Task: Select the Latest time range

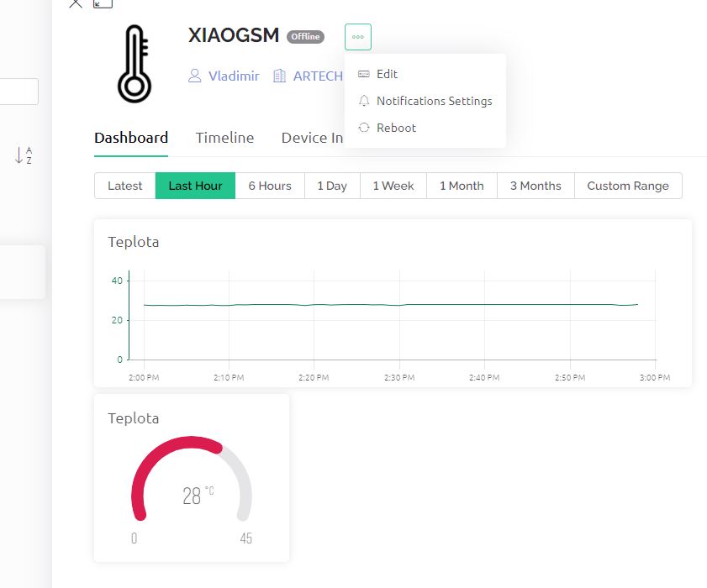Action: point(124,186)
